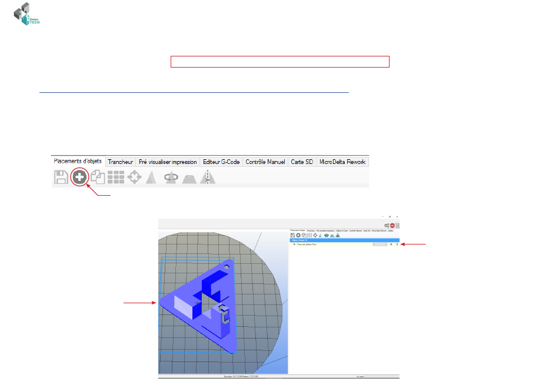The height and width of the screenshot is (392, 559).
Task: Click Auto-position grid icon in small Repetier window
Action: tap(310, 235)
